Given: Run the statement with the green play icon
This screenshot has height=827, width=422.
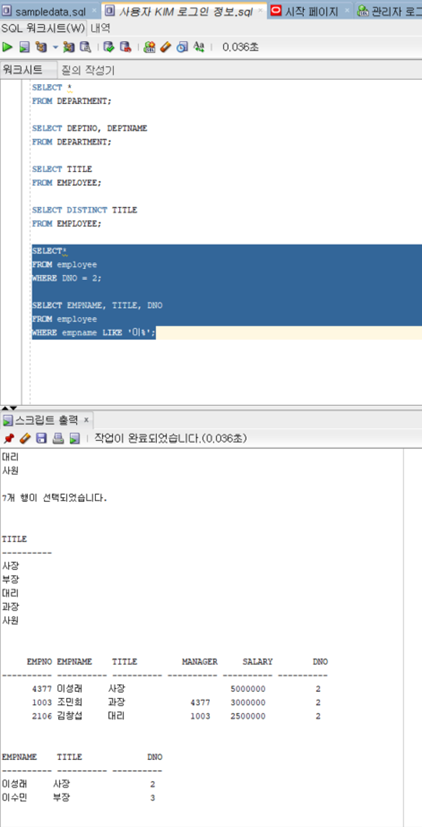Looking at the screenshot, I should coord(7,47).
